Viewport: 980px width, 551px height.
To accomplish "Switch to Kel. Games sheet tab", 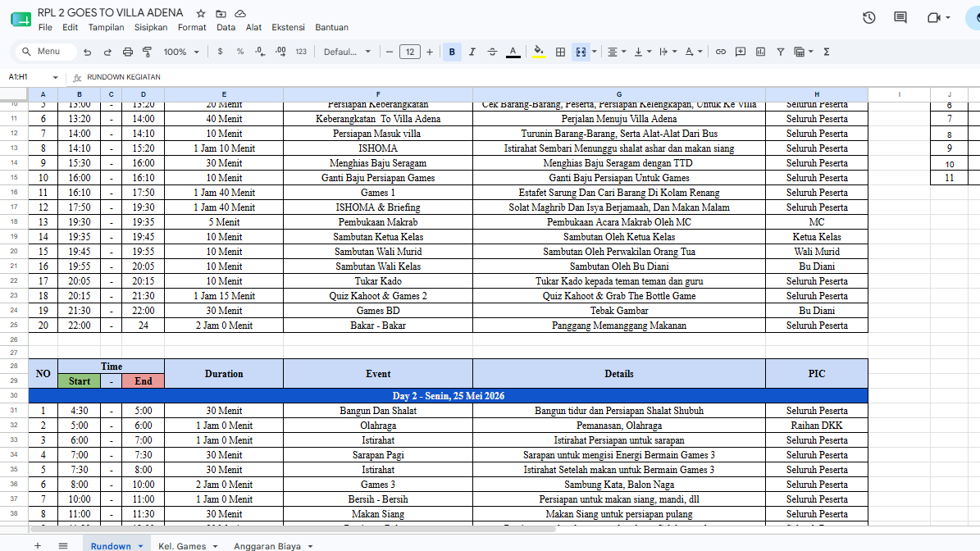I will click(x=182, y=546).
